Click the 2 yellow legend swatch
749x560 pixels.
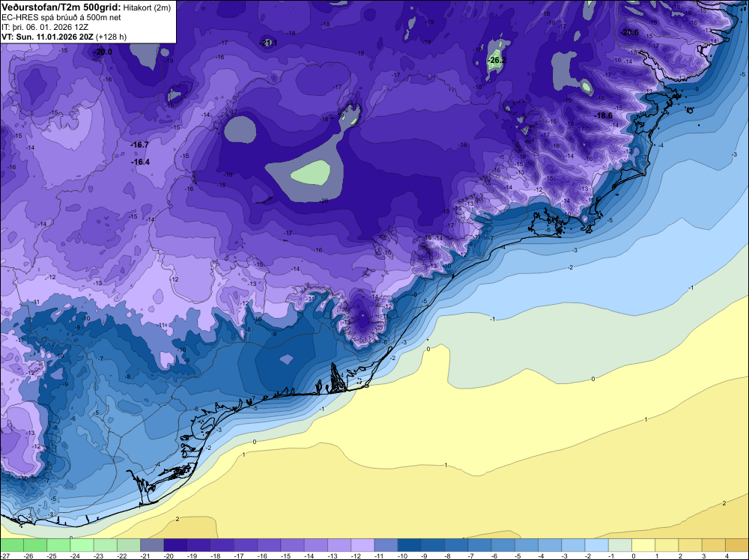pyautogui.click(x=691, y=545)
